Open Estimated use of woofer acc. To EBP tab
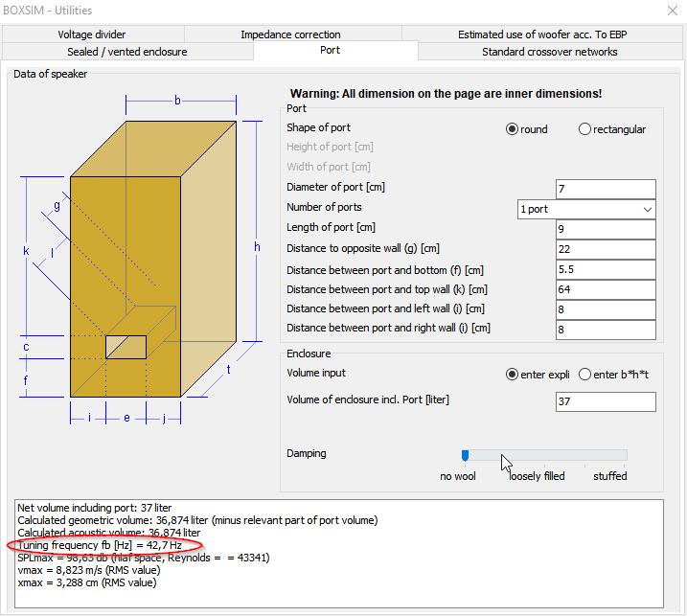This screenshot has width=687, height=616. click(542, 34)
